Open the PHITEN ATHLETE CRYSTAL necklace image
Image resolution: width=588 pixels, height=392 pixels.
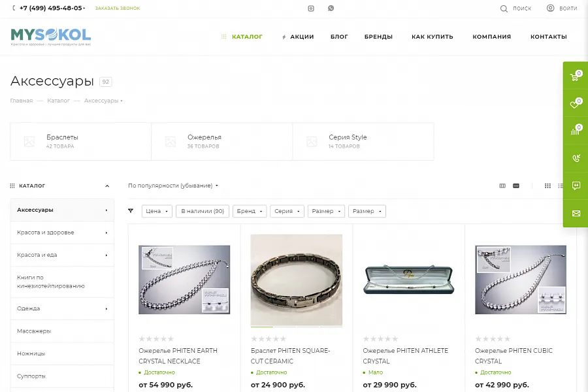[408, 280]
